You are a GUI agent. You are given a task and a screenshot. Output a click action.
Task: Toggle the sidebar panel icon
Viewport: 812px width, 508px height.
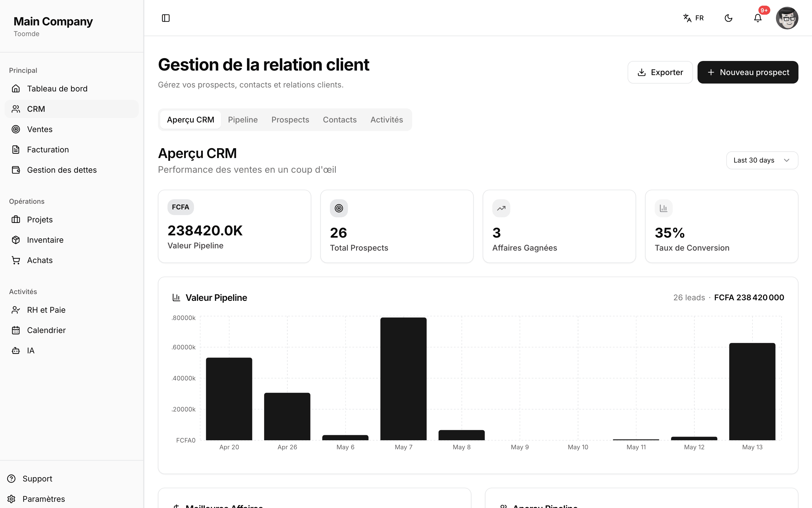(x=166, y=18)
